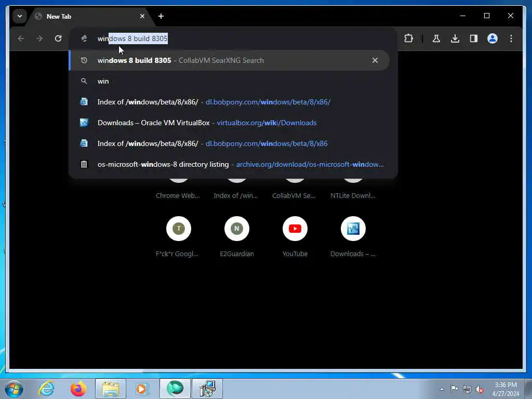Viewport: 532px width, 399px height.
Task: Open the tab search dropdown arrow
Action: click(19, 16)
